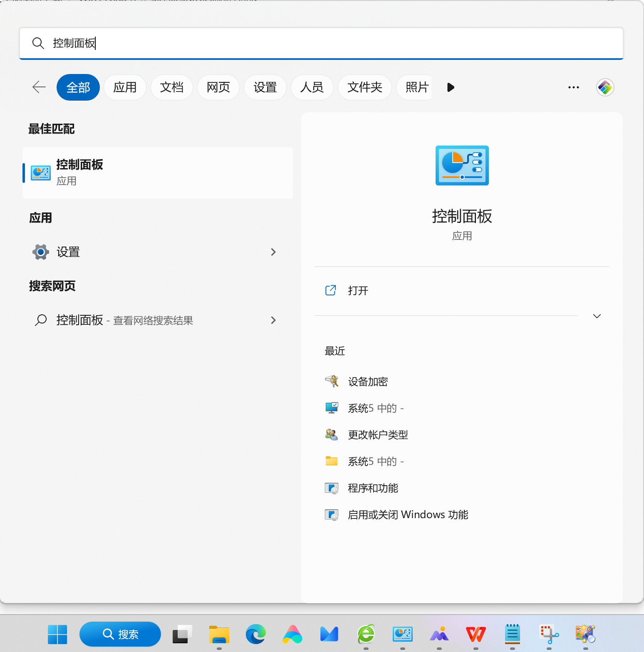Click the taskbar 搜索 button
644x652 pixels.
[120, 634]
